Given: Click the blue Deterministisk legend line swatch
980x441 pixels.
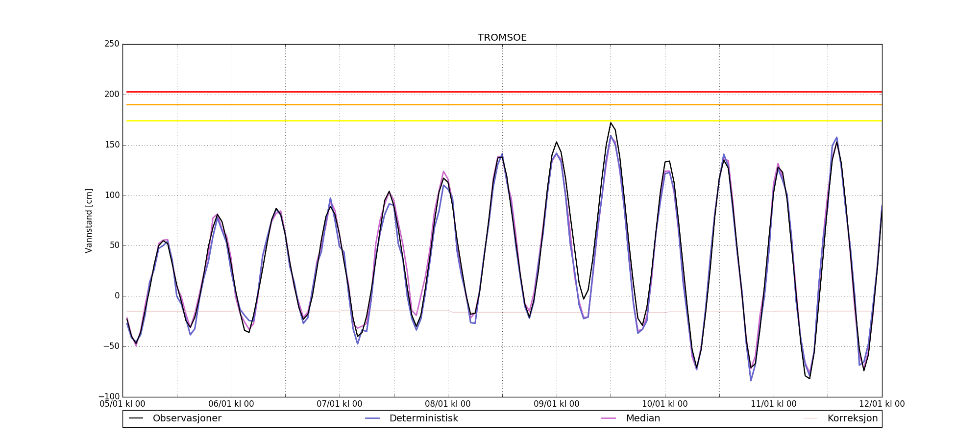Looking at the screenshot, I should point(372,418).
